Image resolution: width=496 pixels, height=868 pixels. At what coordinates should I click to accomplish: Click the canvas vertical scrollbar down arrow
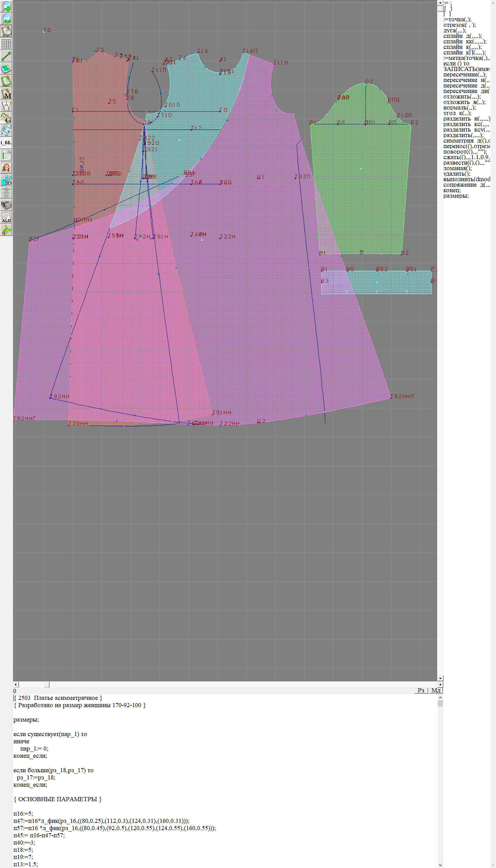[x=440, y=678]
